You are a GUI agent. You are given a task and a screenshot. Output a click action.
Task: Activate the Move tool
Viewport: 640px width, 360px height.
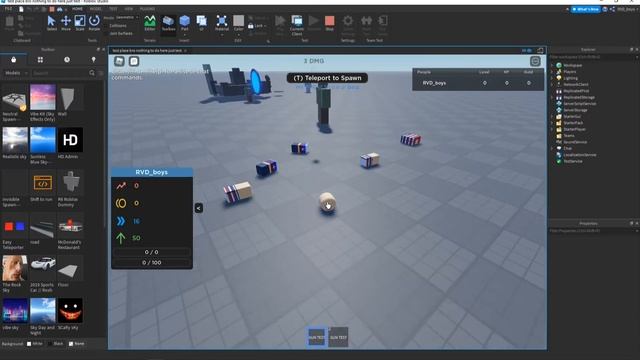[66, 23]
